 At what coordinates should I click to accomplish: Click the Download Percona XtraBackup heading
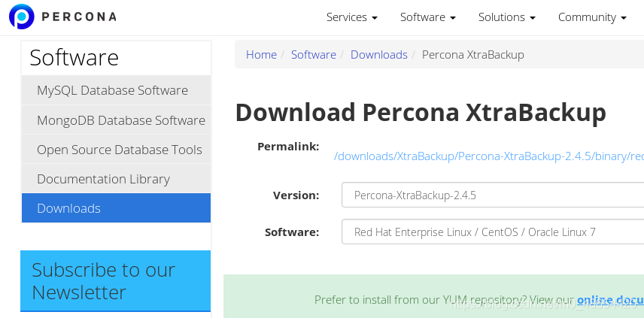421,112
